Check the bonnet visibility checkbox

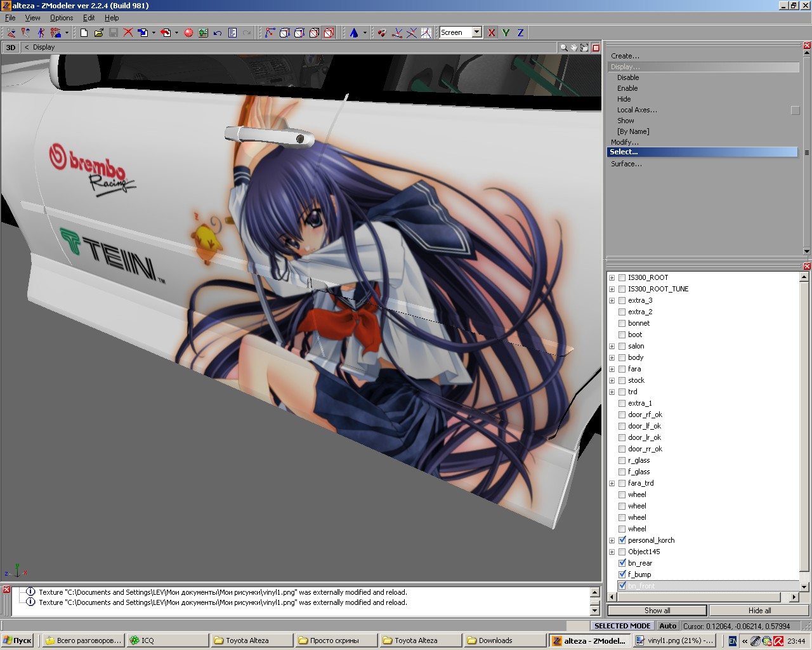(622, 323)
